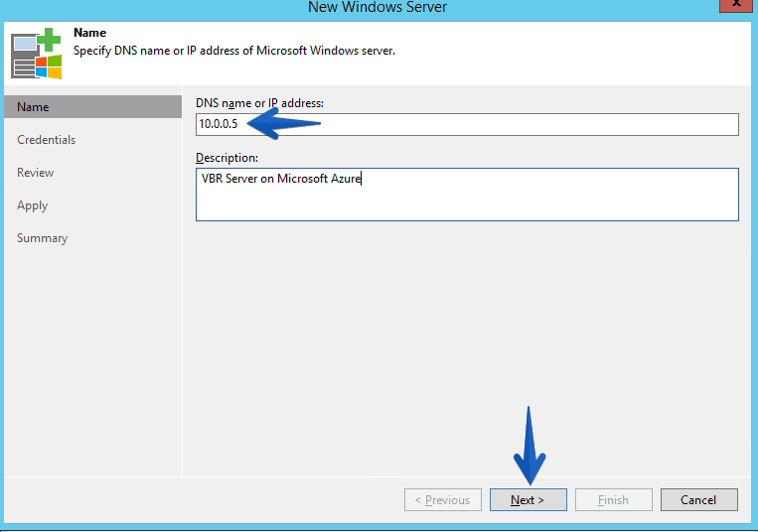Focus the DNS name or IP address field

467,124
